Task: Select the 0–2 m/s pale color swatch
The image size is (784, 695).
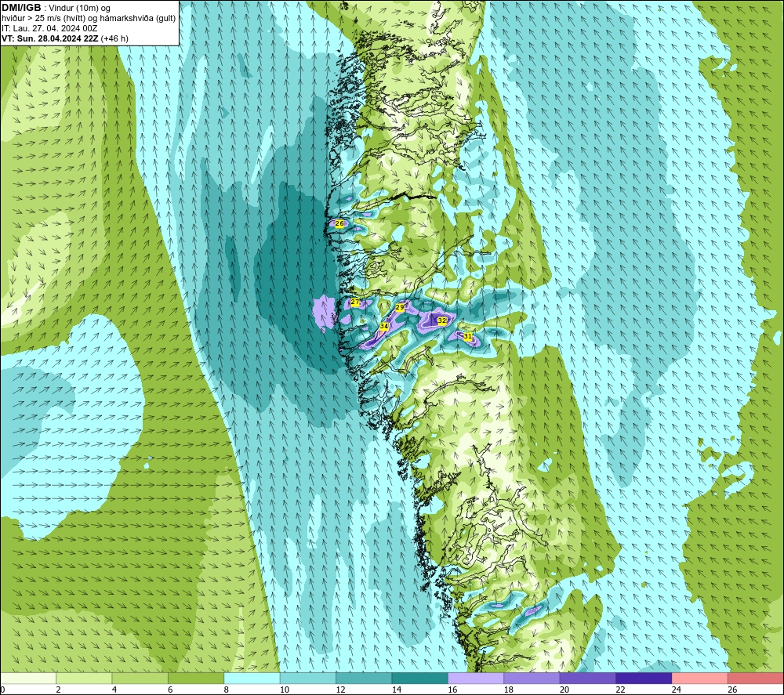Action: coord(28,678)
